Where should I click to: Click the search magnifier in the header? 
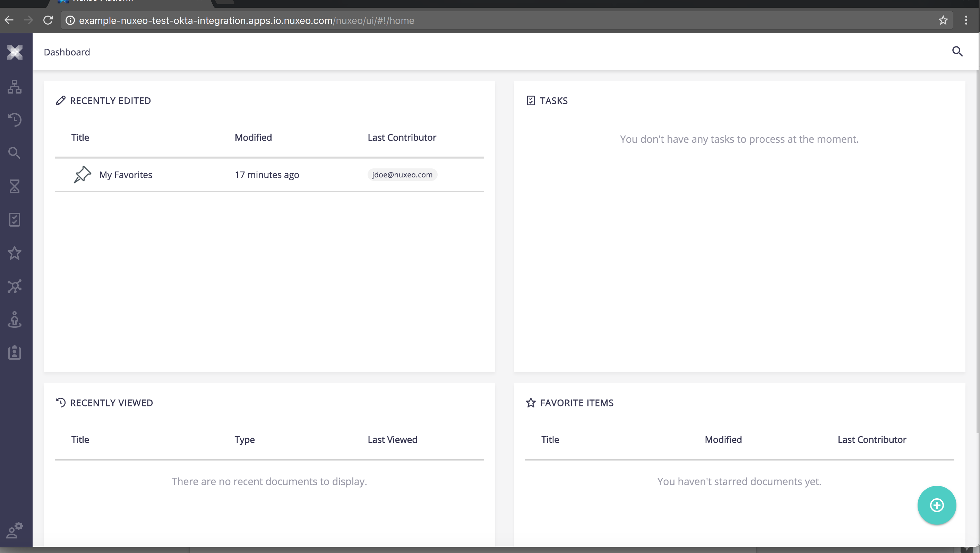[x=957, y=52]
